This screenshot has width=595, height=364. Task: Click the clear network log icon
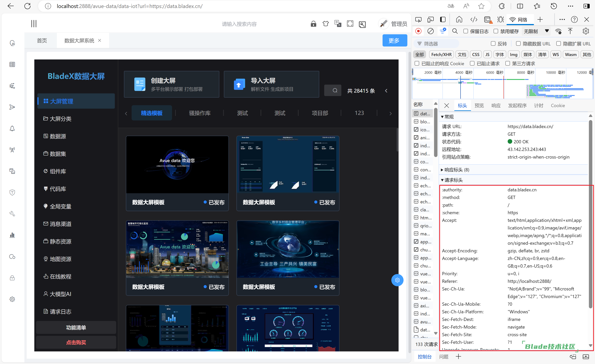click(431, 31)
